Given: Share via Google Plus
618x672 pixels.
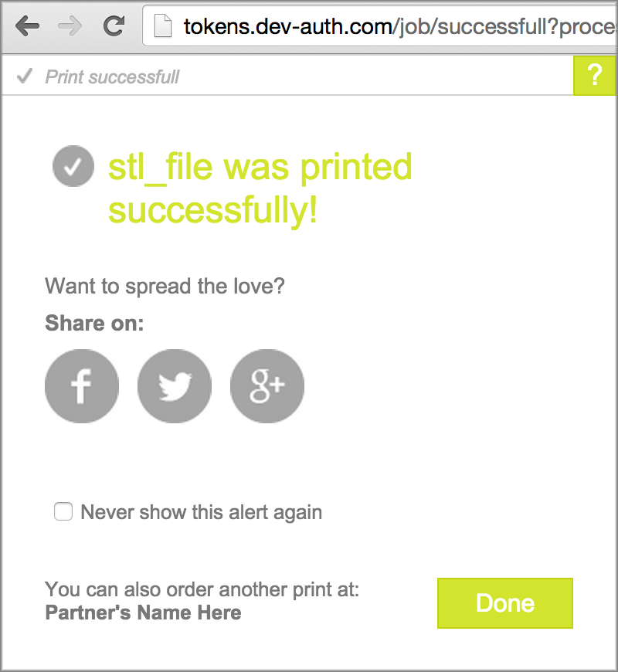Looking at the screenshot, I should pyautogui.click(x=267, y=386).
